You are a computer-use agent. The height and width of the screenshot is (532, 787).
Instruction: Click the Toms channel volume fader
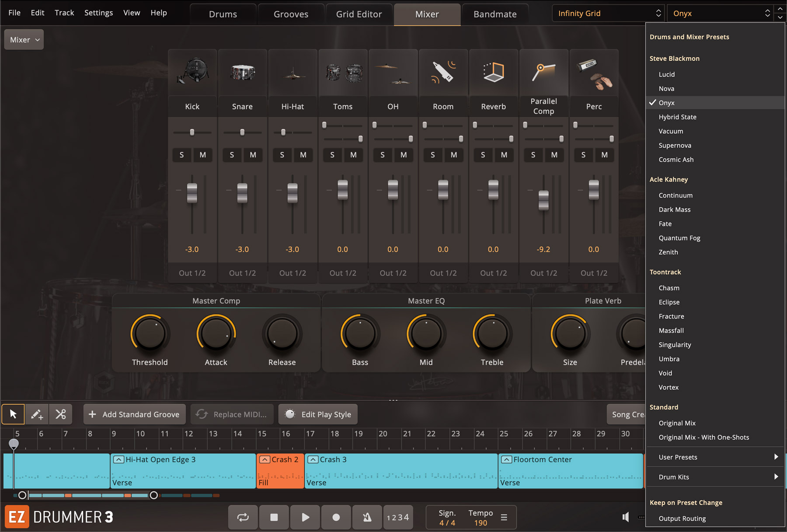[343, 190]
